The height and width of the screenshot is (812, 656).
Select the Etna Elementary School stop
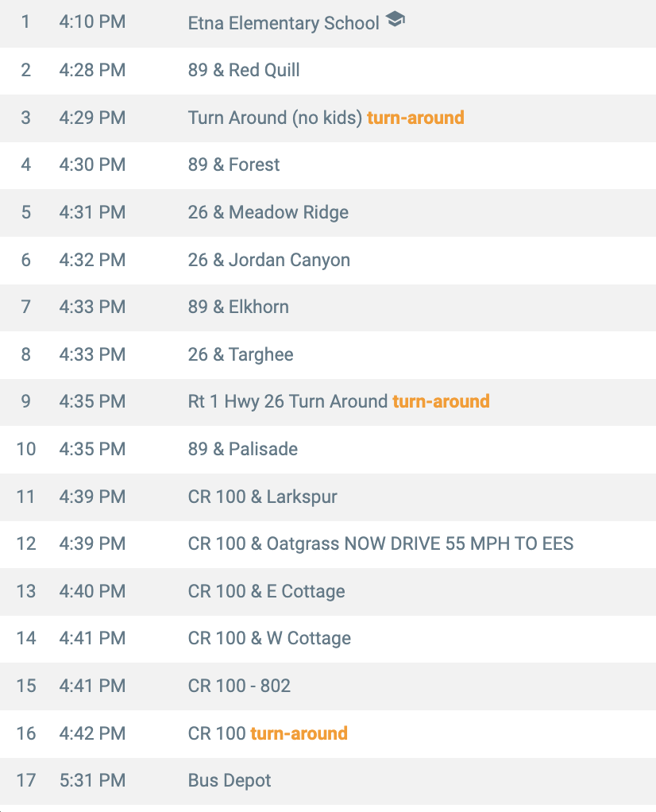pos(284,23)
